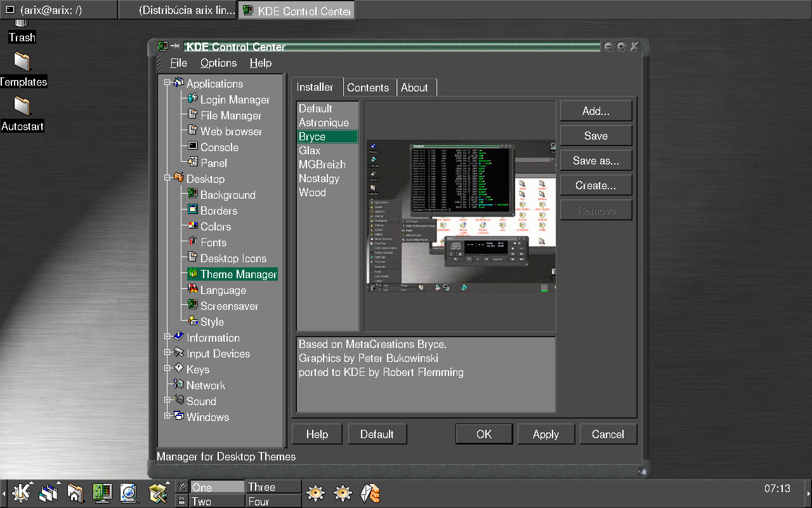Click the Add... button
The image size is (812, 508).
pyautogui.click(x=596, y=110)
